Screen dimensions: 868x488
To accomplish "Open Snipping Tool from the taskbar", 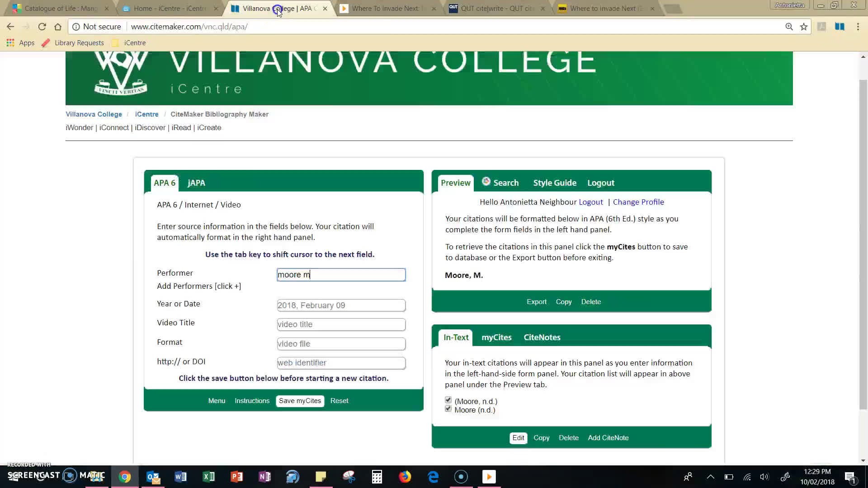I will (349, 477).
